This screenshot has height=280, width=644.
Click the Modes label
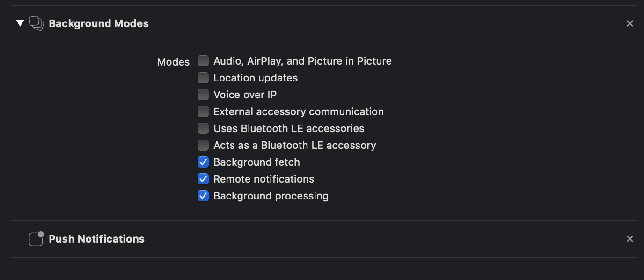coord(173,62)
